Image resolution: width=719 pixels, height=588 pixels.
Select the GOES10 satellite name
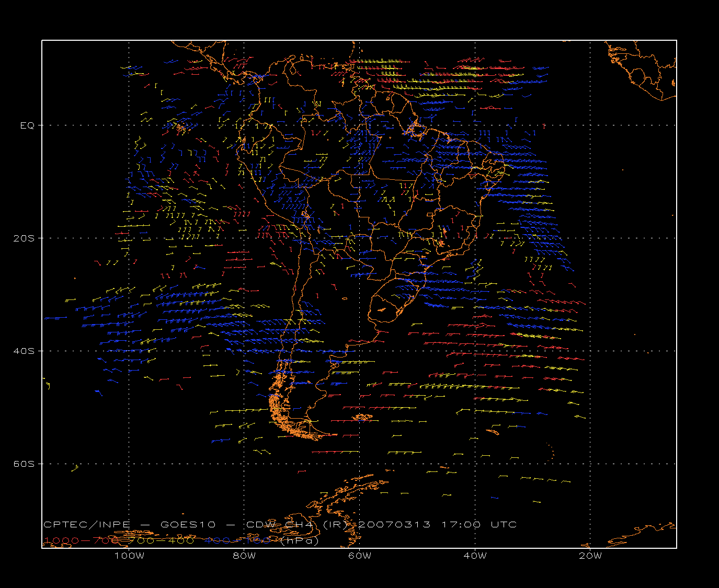point(188,524)
